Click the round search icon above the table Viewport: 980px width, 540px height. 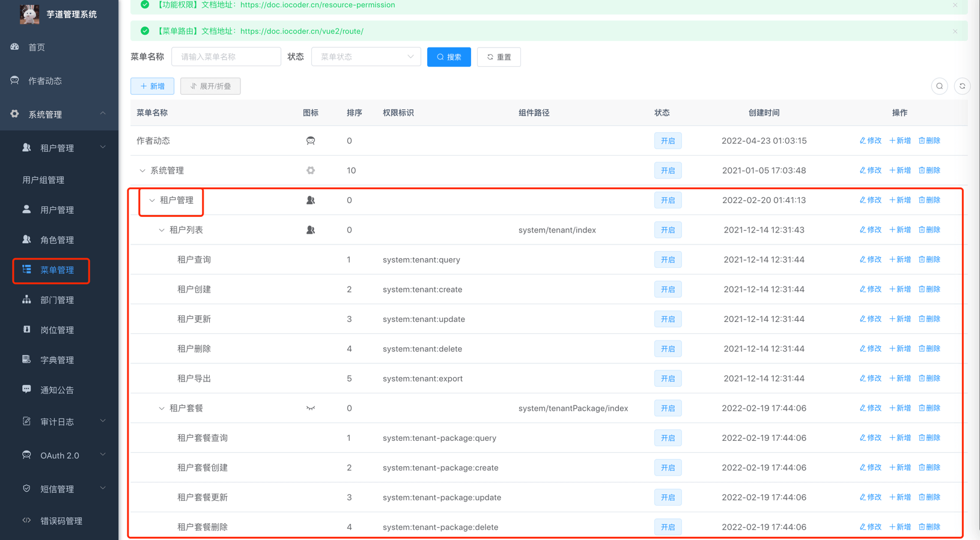pos(939,86)
